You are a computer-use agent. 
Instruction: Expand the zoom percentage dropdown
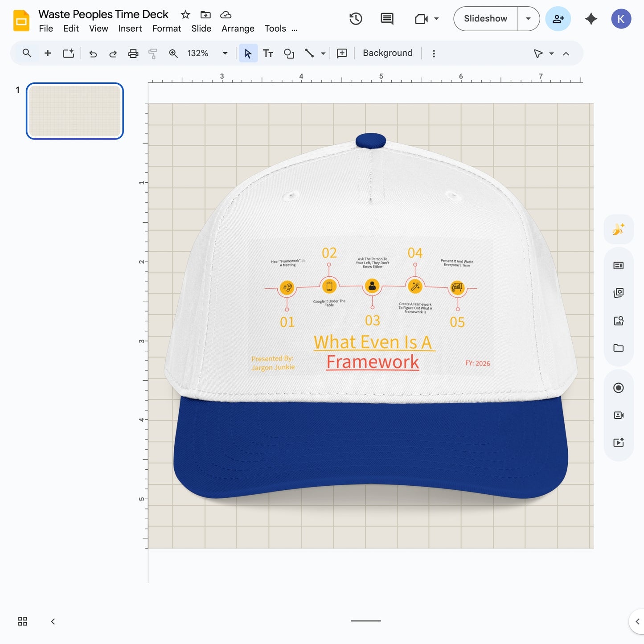(225, 53)
